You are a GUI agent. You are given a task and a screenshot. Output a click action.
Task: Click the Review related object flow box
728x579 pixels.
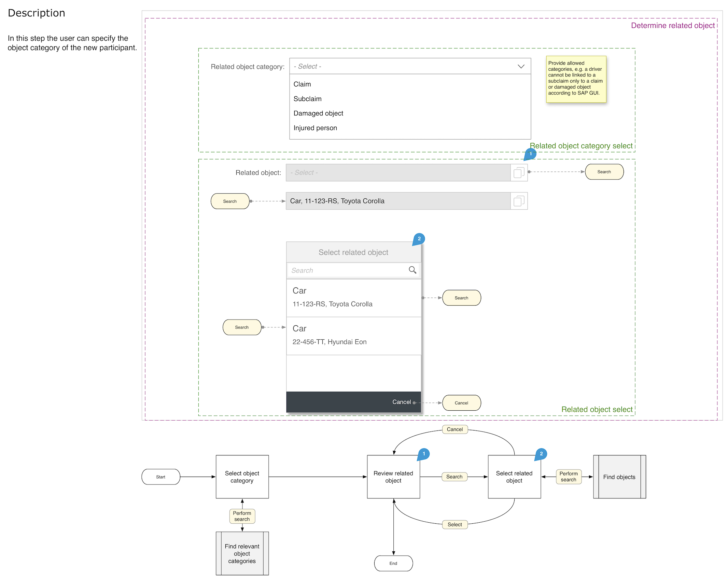393,477
